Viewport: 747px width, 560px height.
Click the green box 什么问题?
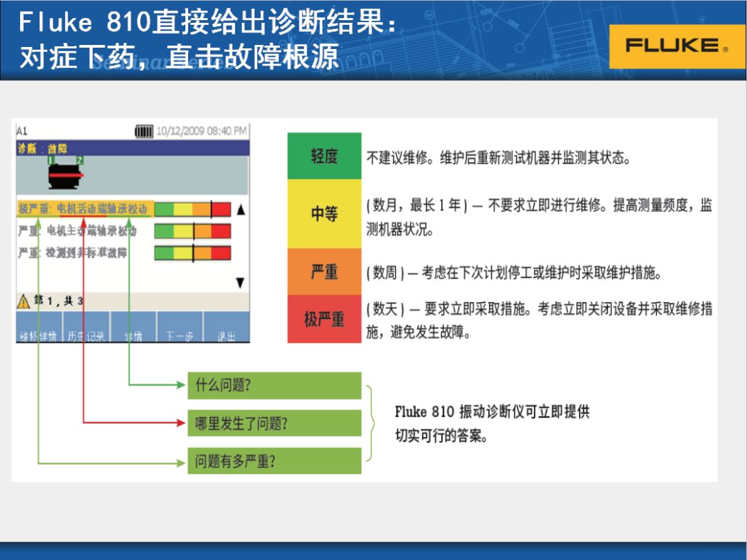(x=275, y=385)
